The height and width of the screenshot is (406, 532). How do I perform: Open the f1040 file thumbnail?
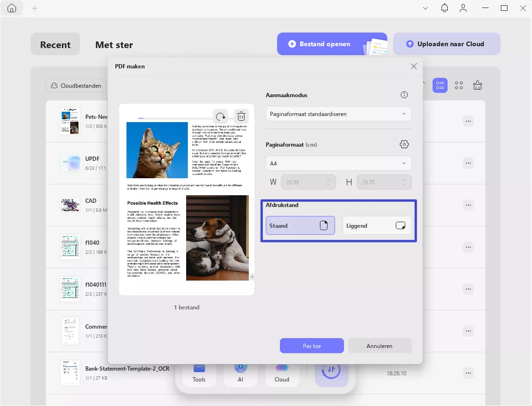[x=70, y=247]
